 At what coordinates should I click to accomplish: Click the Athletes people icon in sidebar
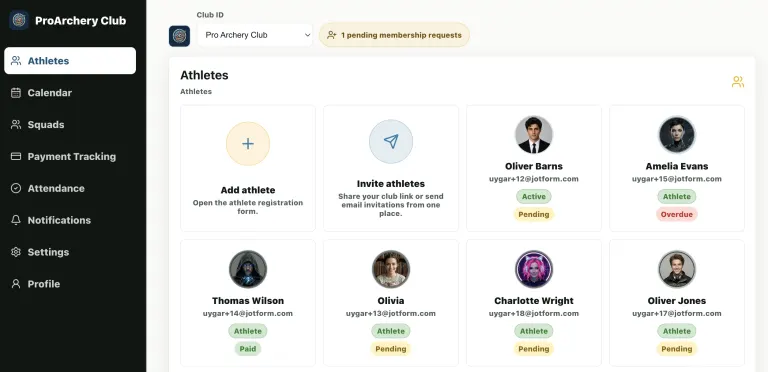pos(16,61)
